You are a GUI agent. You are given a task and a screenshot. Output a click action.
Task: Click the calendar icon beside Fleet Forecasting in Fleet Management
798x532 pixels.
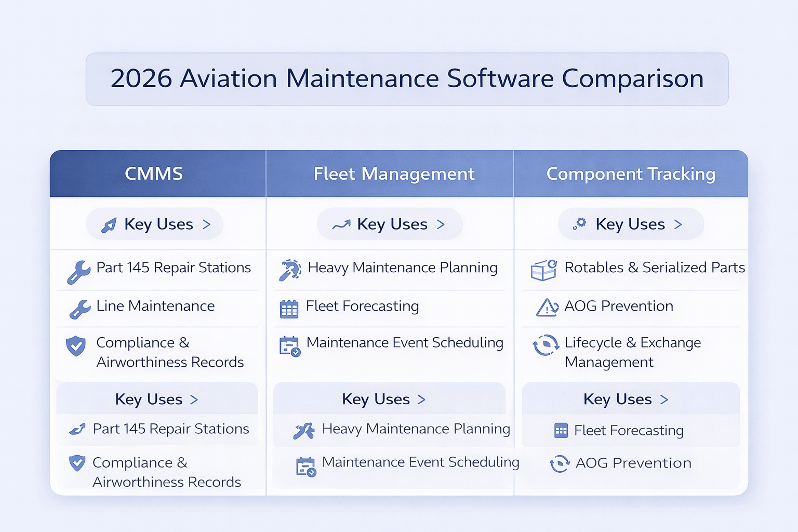289,309
